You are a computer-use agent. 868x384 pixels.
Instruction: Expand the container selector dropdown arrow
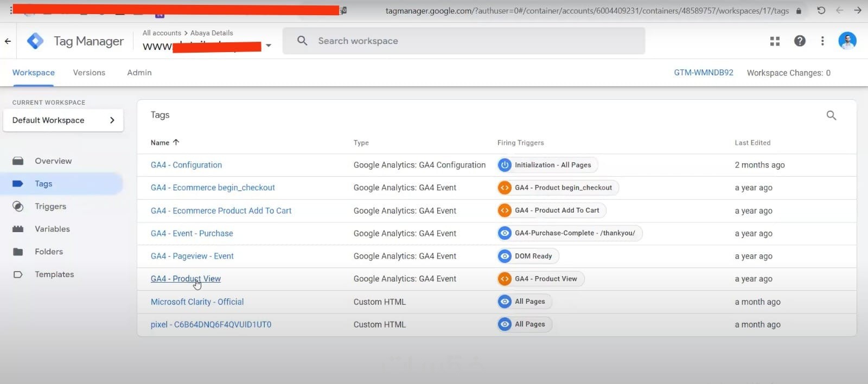click(x=269, y=46)
